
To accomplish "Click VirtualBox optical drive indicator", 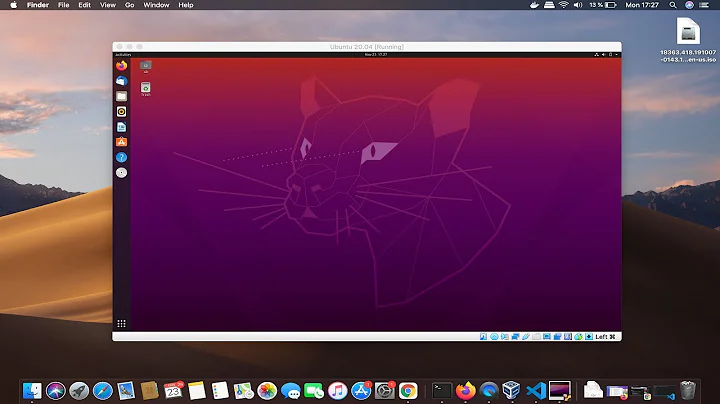I will coord(494,337).
